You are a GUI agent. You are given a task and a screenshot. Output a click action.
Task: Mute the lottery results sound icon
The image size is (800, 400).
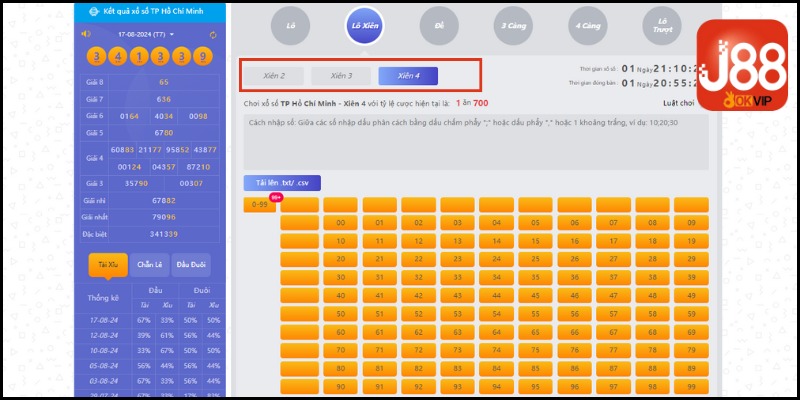pyautogui.click(x=87, y=34)
